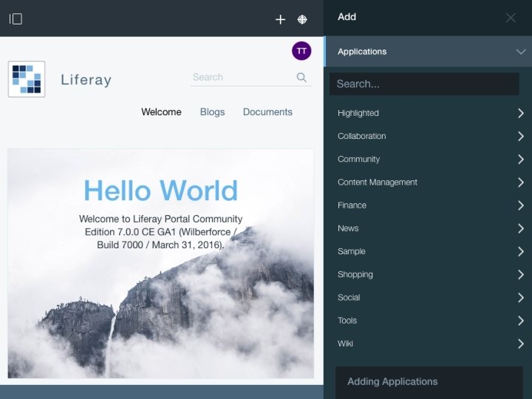532x399 pixels.
Task: Open the simulation compass icon
Action: tap(302, 19)
